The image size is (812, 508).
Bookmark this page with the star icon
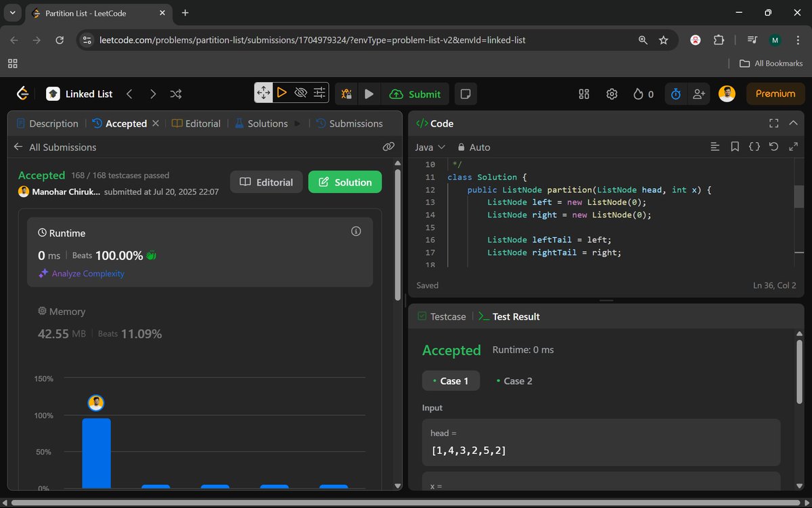pyautogui.click(x=664, y=40)
